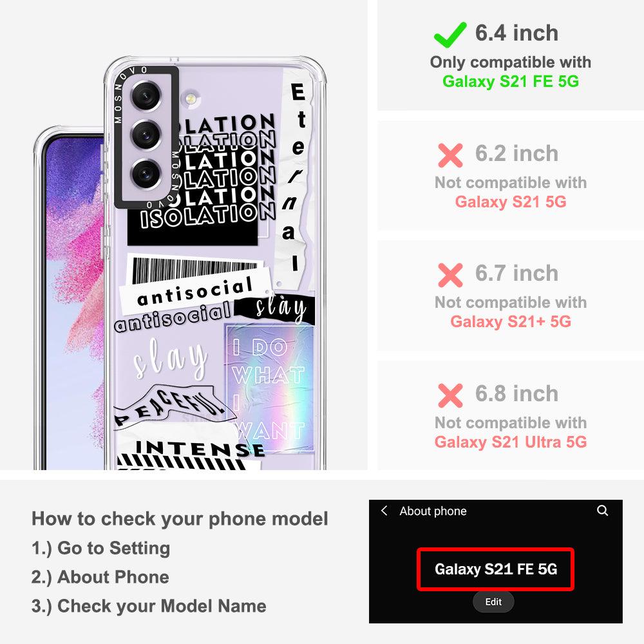
Task: Click the About phone title
Action: 433,511
